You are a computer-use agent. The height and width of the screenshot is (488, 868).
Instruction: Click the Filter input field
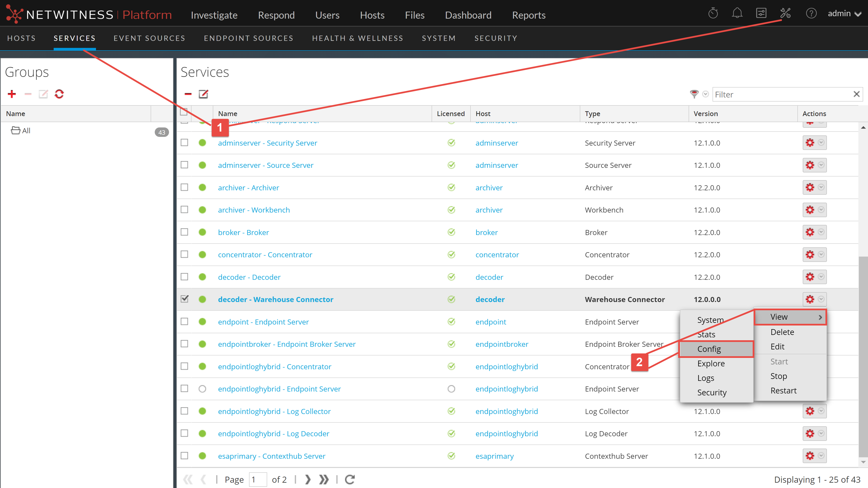tap(782, 94)
